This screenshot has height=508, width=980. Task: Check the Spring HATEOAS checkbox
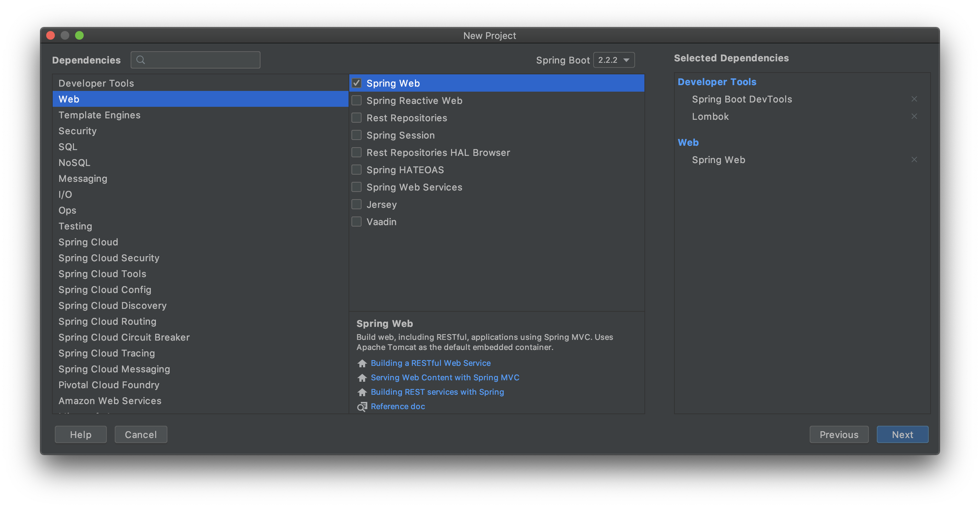[356, 170]
